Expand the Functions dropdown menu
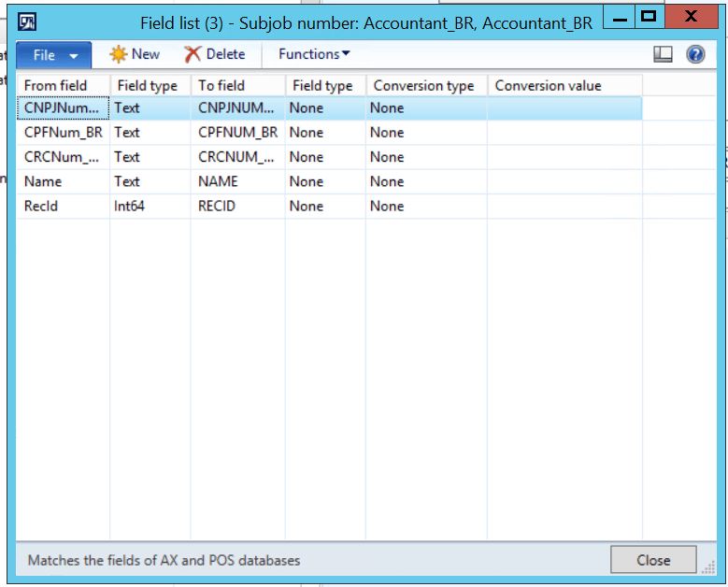Screen dimensions: 728x587 [314, 54]
